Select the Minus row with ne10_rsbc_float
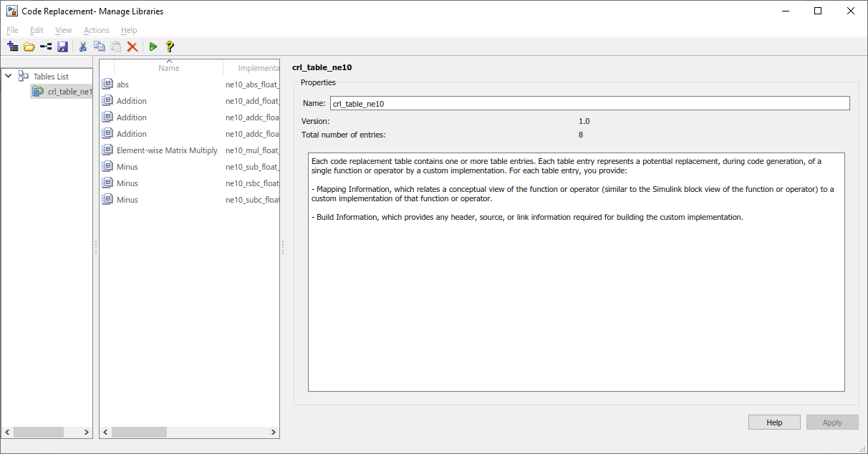The height and width of the screenshot is (454, 868). click(x=189, y=183)
